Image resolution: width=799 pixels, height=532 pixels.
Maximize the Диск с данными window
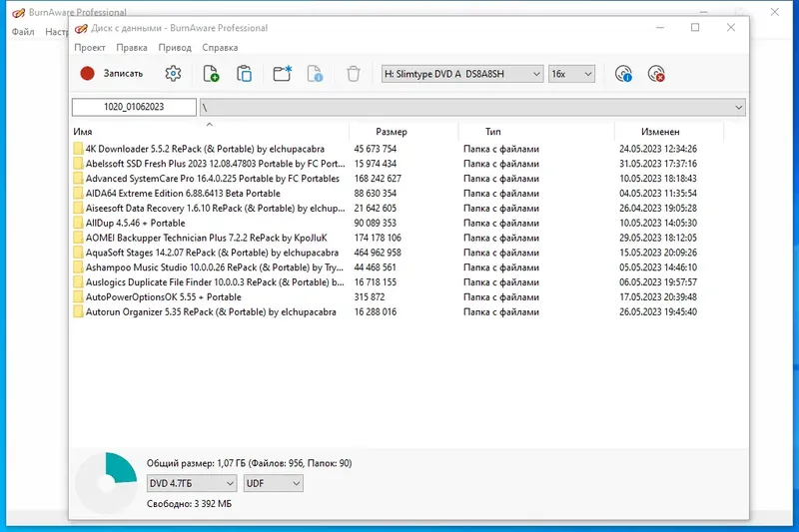pos(695,28)
